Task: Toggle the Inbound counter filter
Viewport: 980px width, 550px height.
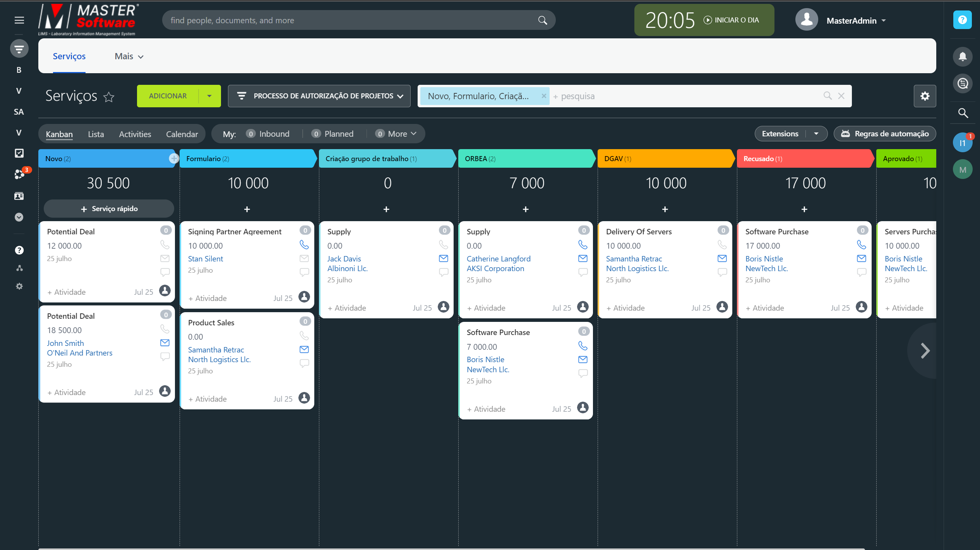Action: [x=267, y=134]
